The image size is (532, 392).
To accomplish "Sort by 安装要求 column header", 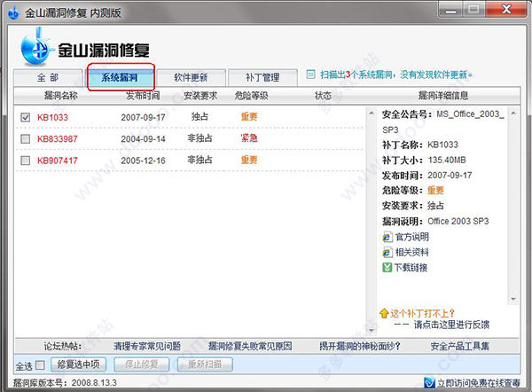I will pos(200,96).
